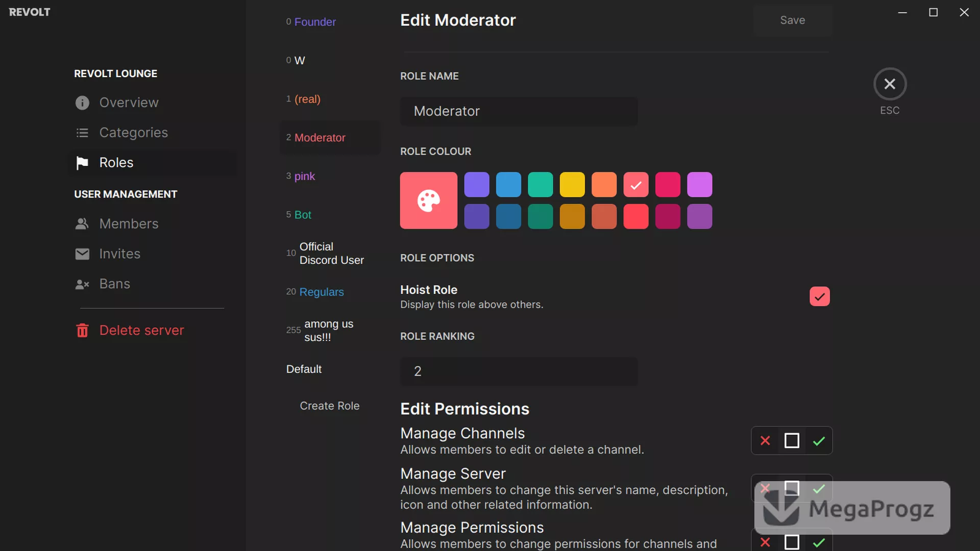Image resolution: width=980 pixels, height=551 pixels.
Task: Deny the Manage Permissions permission
Action: [x=765, y=542]
